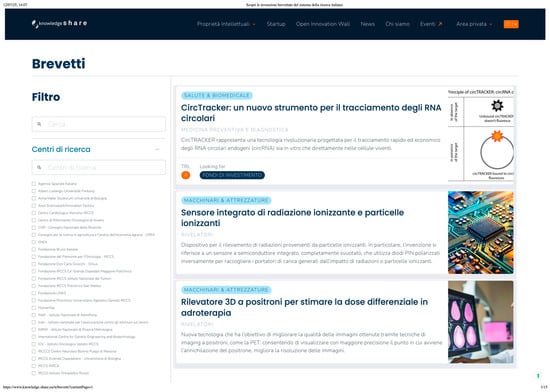This screenshot has width=550, height=392.
Task: Expand the Proprietà Intellettuale dropdown menu
Action: (226, 24)
